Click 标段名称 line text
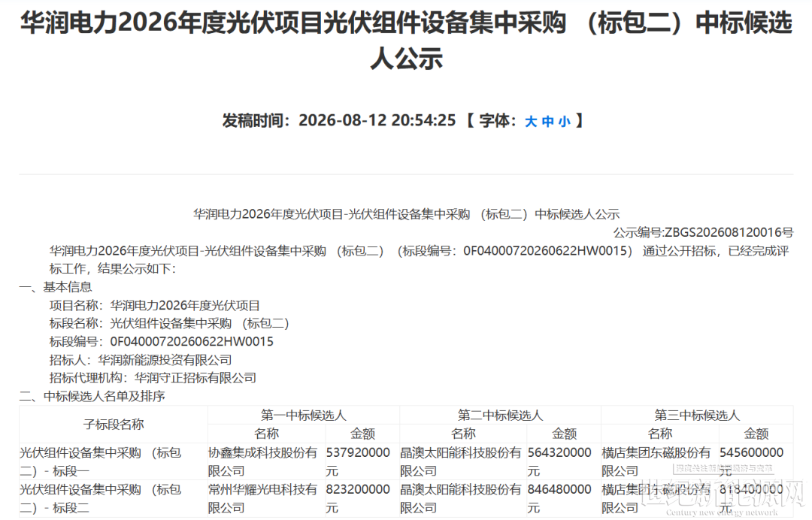 tap(169, 323)
